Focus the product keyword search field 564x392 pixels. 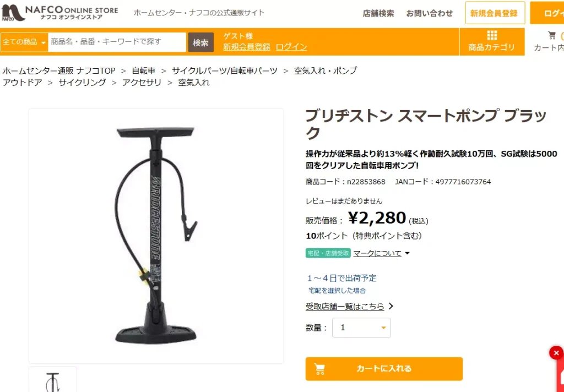(x=117, y=42)
